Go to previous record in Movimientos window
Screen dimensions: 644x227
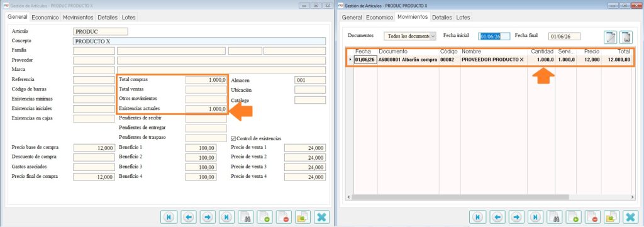pos(497,217)
